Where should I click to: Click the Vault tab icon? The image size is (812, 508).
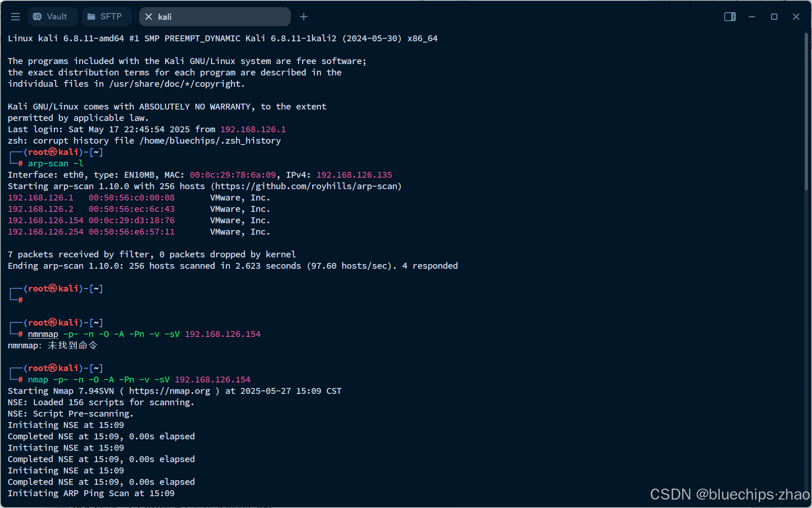tap(38, 16)
